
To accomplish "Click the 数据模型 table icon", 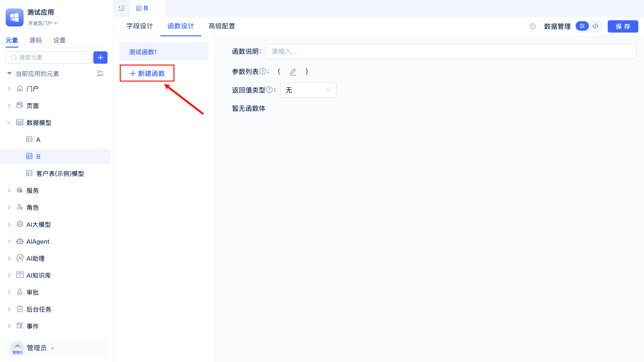I will tap(20, 122).
